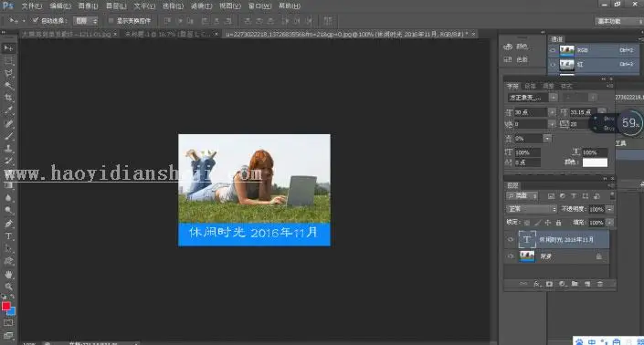Image resolution: width=644 pixels, height=345 pixels.
Task: Click the red foreground color swatch
Action: click(x=5, y=307)
